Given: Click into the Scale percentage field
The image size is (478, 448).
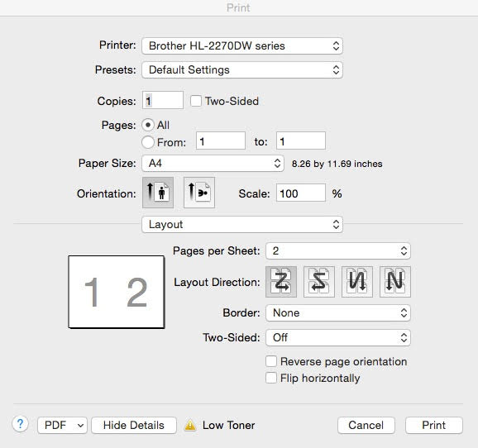Looking at the screenshot, I should coord(301,193).
